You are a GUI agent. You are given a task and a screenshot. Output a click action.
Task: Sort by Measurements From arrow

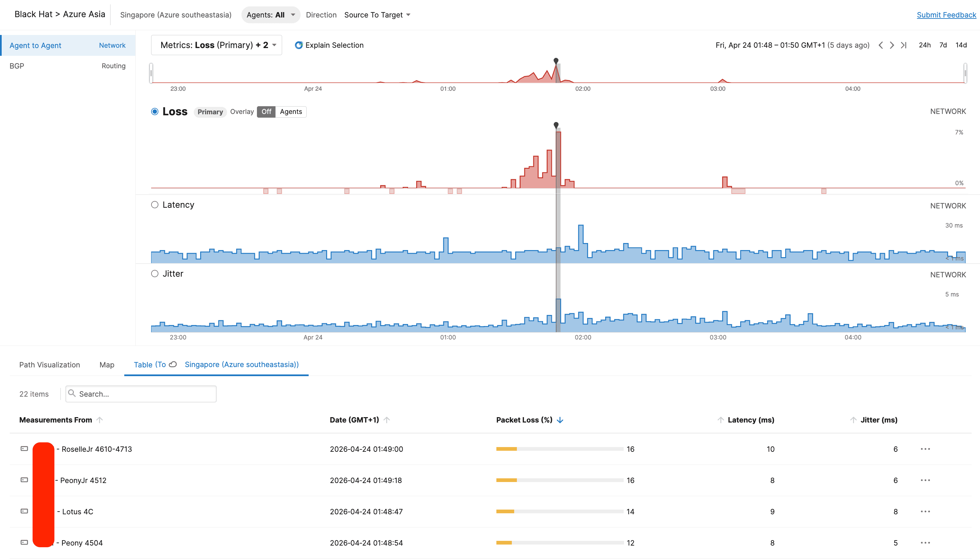tap(99, 419)
